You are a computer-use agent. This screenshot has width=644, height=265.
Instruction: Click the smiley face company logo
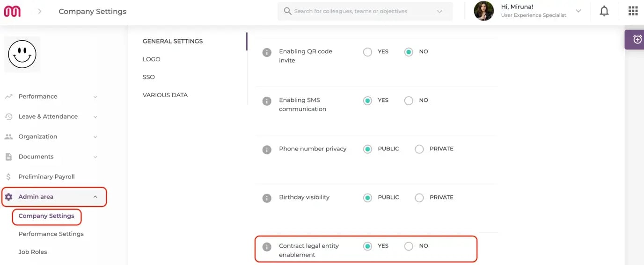22,54
